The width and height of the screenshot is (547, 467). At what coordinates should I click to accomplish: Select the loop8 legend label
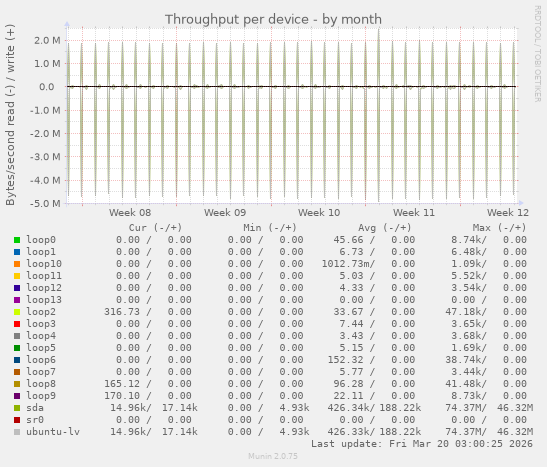point(41,384)
